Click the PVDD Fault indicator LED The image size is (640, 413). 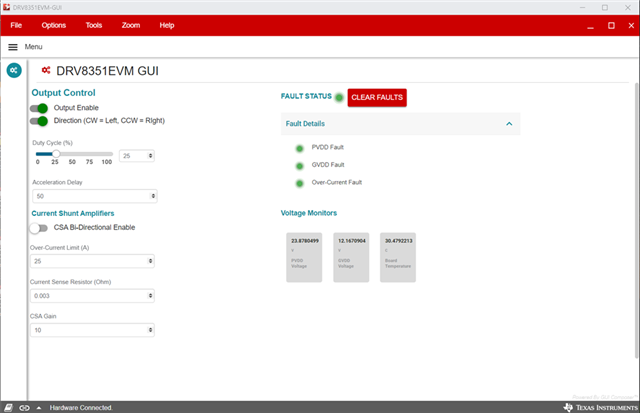click(x=300, y=149)
